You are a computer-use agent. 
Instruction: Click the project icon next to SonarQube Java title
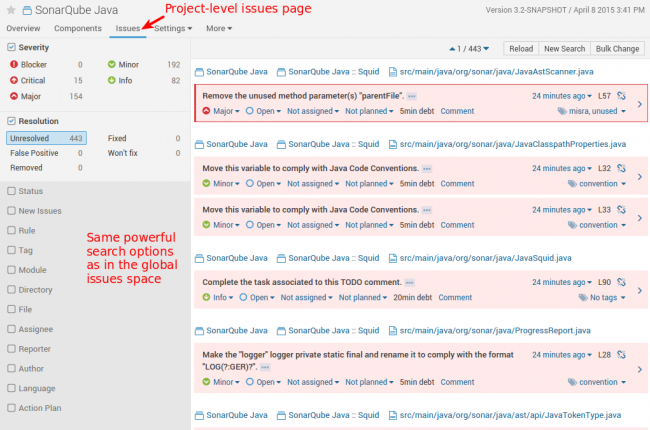point(27,10)
